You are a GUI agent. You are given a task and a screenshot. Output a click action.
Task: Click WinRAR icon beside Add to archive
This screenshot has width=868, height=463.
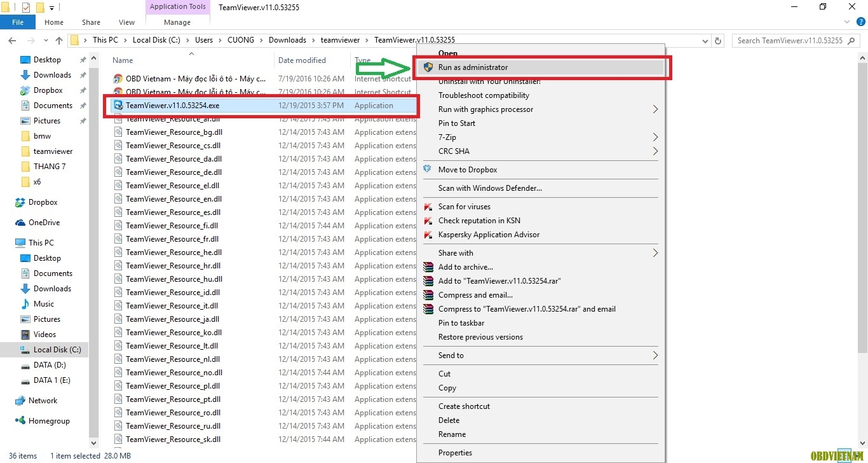428,267
